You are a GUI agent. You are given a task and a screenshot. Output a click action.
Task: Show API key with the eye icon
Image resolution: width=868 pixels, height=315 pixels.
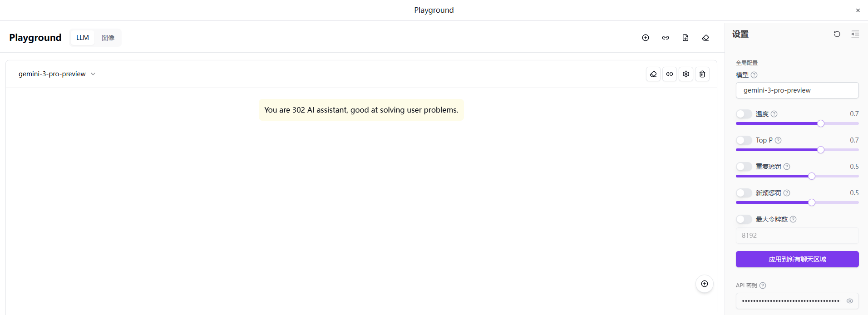click(x=849, y=301)
